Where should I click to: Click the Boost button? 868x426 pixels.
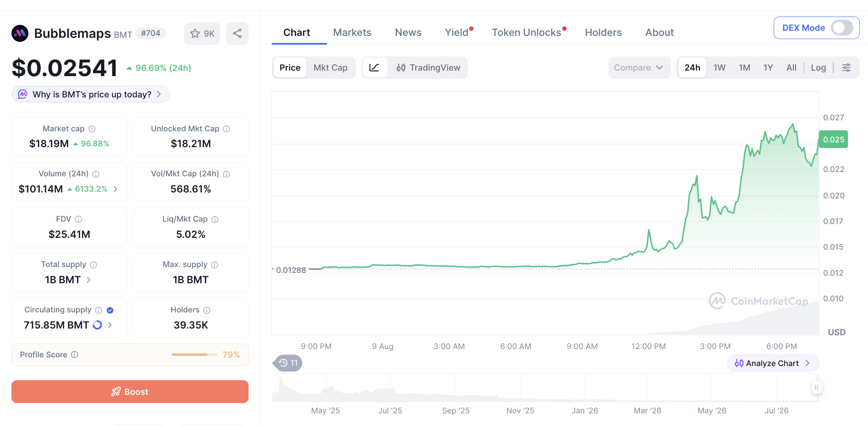[130, 392]
